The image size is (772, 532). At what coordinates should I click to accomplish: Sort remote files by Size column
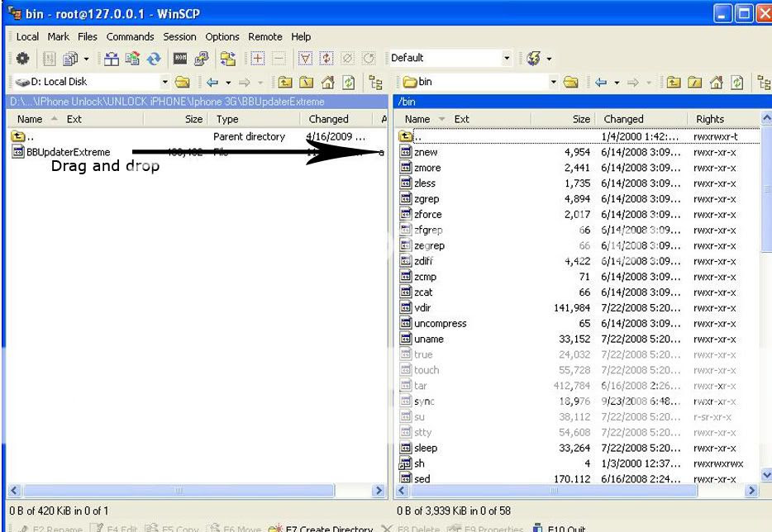[x=562, y=119]
